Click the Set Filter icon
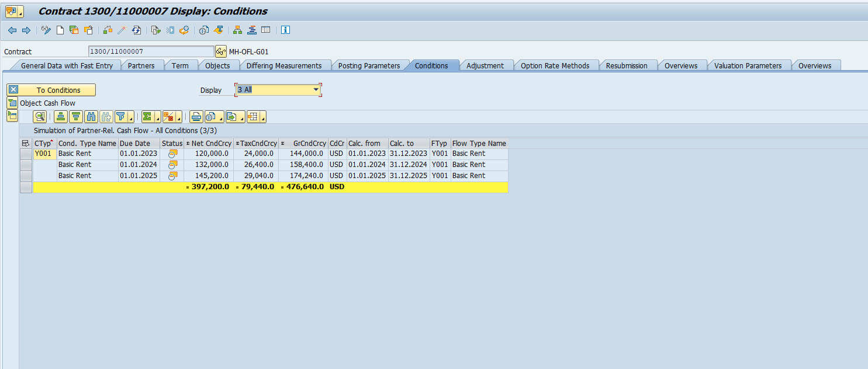 click(x=120, y=116)
